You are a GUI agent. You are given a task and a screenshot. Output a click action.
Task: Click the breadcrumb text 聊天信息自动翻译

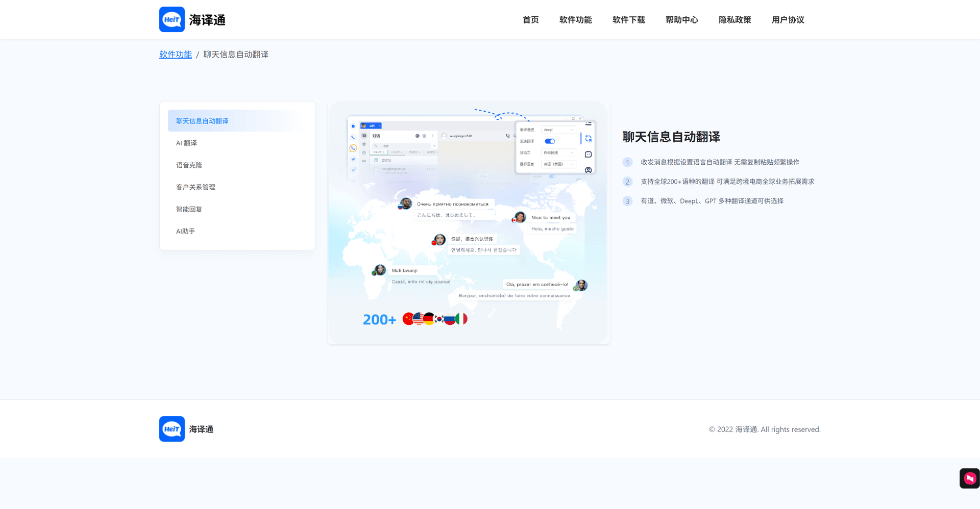236,55
